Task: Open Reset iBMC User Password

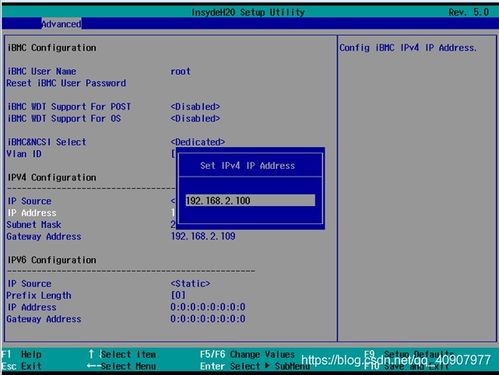Action: (x=66, y=83)
